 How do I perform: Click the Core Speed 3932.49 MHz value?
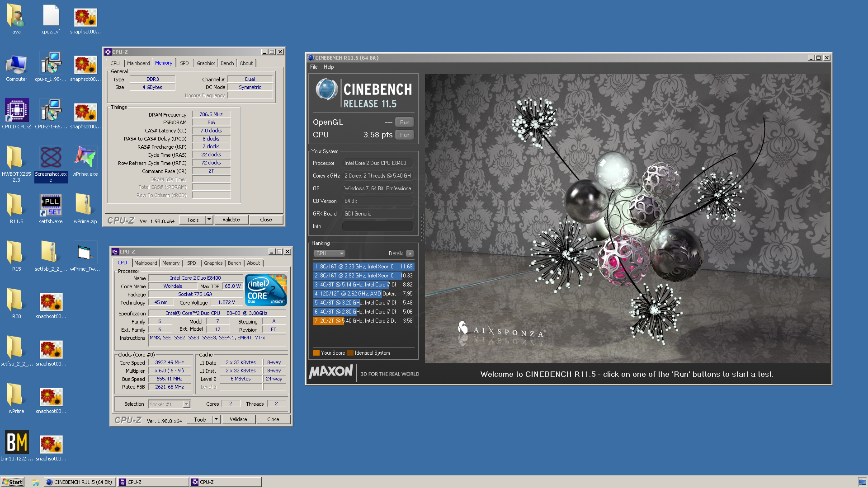(x=170, y=362)
